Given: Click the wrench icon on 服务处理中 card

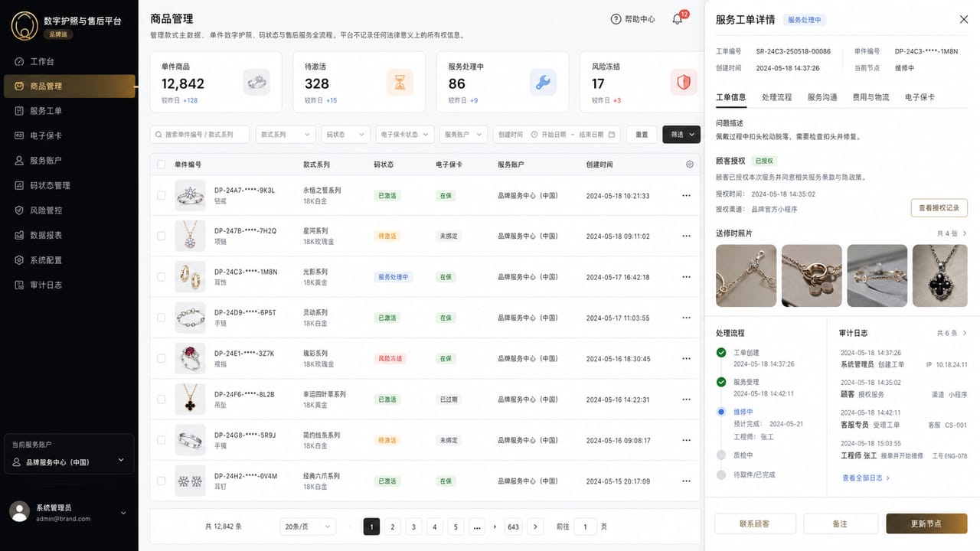Looking at the screenshot, I should point(543,82).
